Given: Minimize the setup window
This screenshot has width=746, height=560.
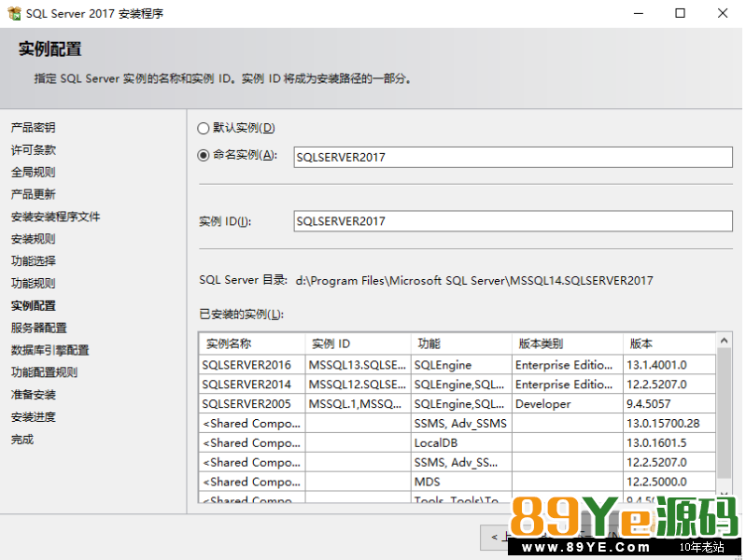Looking at the screenshot, I should [x=639, y=13].
